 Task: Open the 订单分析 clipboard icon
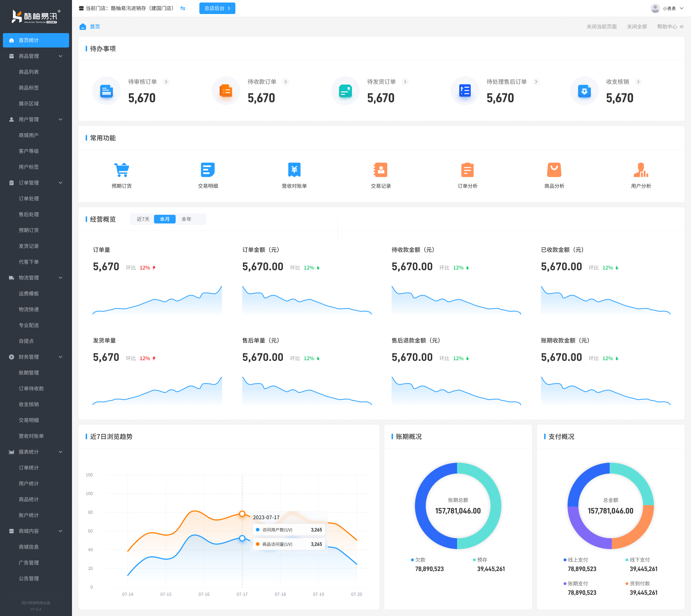[x=467, y=170]
